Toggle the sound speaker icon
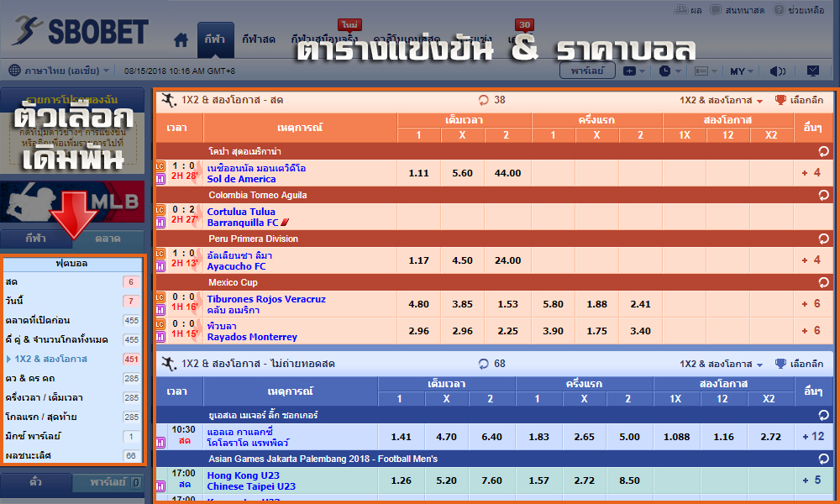The width and height of the screenshot is (840, 504). pos(777,71)
